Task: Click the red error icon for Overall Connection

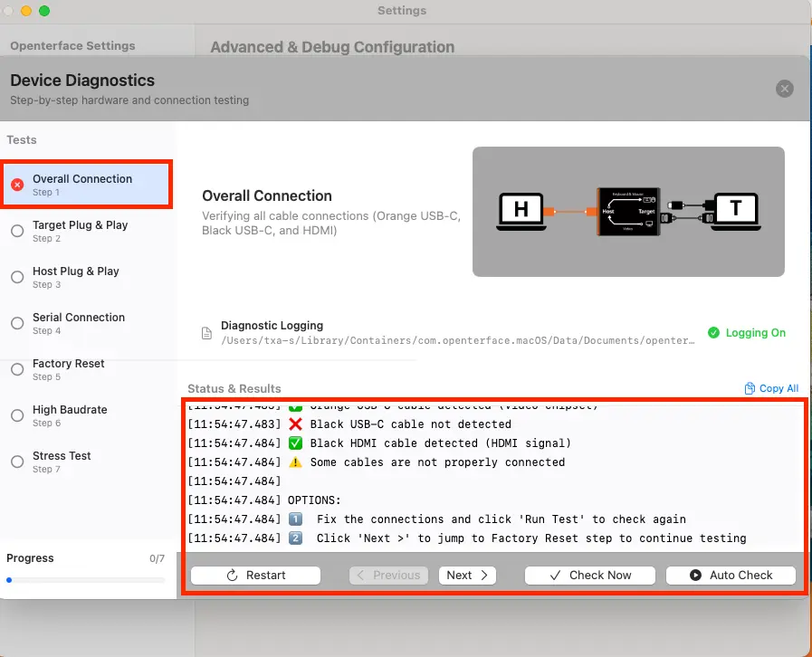Action: click(17, 185)
